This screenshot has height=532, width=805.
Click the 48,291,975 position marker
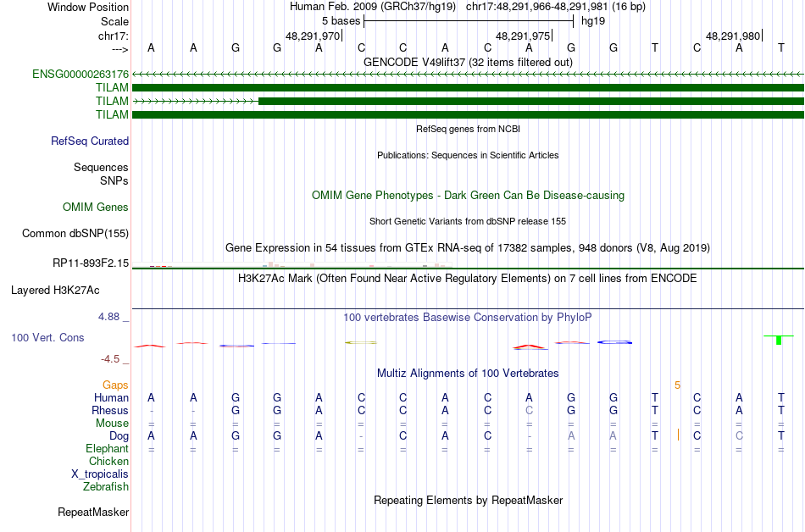[x=524, y=36]
